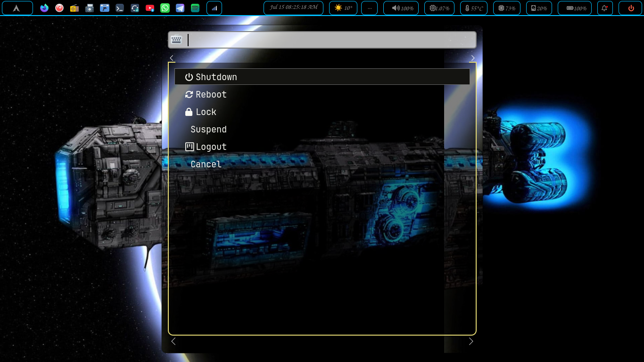Image resolution: width=644 pixels, height=362 pixels.
Task: Launch Telegram from the bar
Action: coord(180,8)
